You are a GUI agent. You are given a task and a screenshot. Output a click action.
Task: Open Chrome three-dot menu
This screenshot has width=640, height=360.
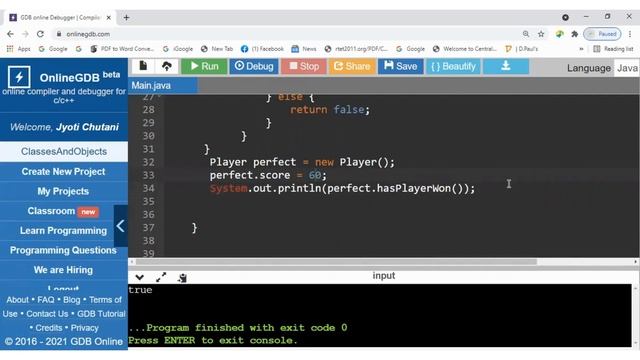click(630, 34)
